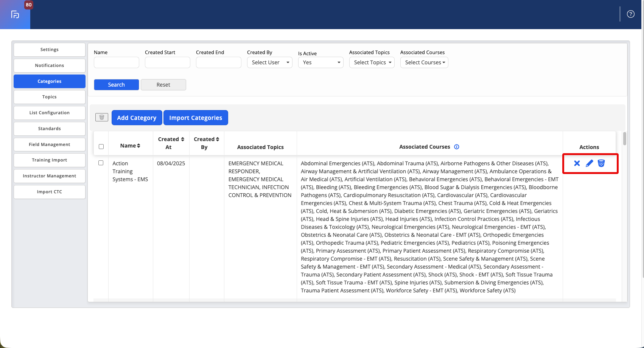
Task: Go to Field Management section
Action: point(50,144)
